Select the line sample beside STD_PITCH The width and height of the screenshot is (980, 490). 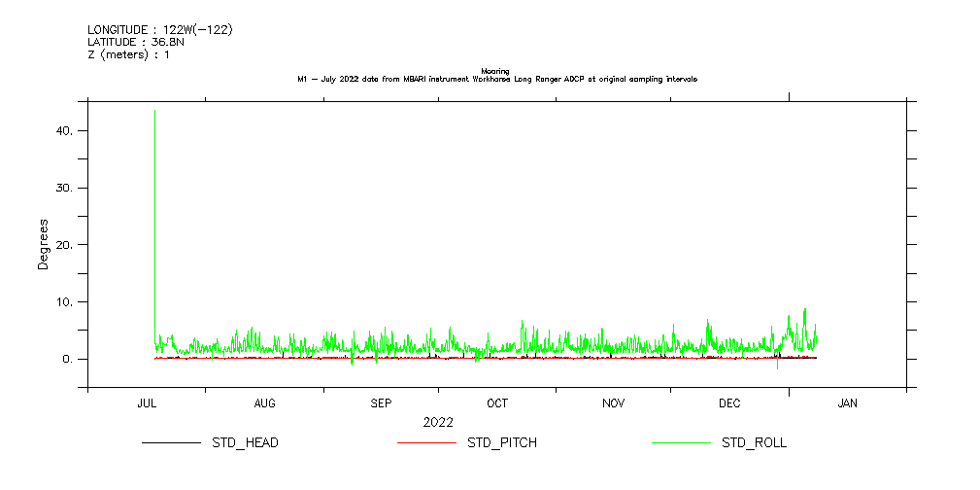point(425,443)
